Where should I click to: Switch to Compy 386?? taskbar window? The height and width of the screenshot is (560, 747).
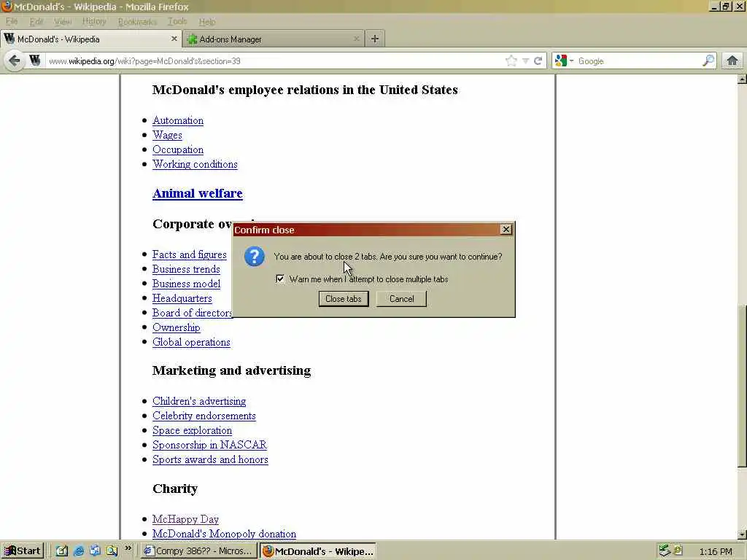pyautogui.click(x=198, y=551)
